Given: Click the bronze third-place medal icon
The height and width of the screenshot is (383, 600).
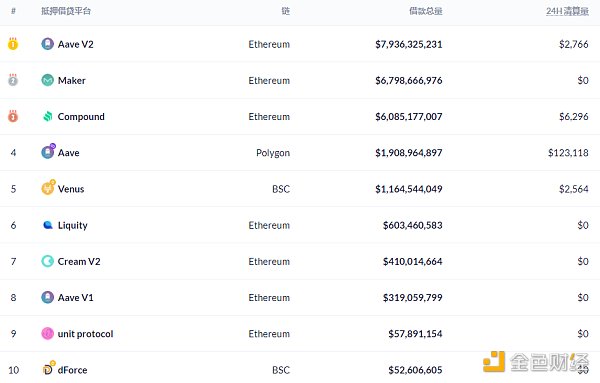Looking at the screenshot, I should pyautogui.click(x=13, y=116).
